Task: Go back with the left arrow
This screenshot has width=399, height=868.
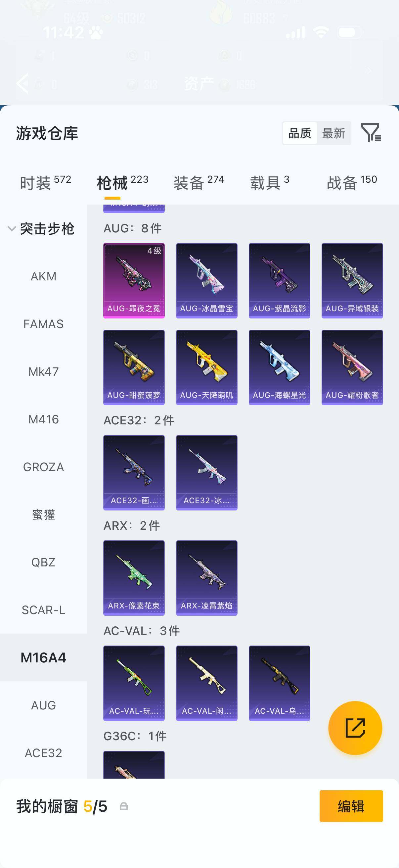Action: pos(22,83)
